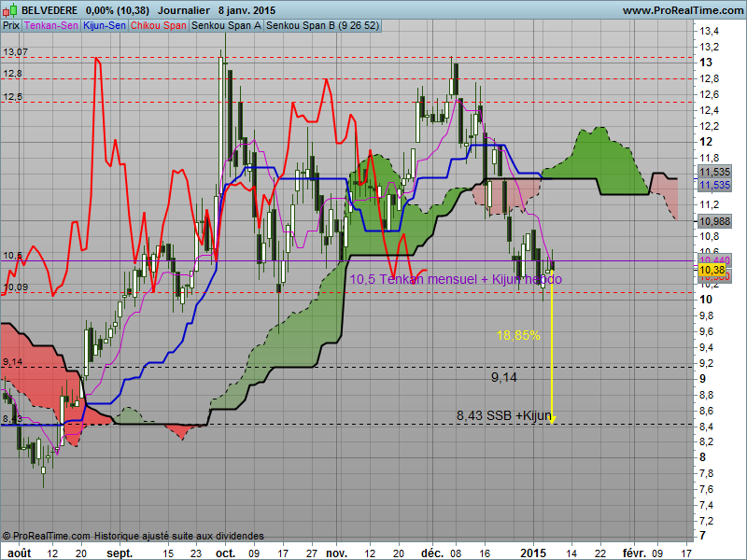Select the 12,8 level label
This screenshot has width=747, height=560.
12,74
